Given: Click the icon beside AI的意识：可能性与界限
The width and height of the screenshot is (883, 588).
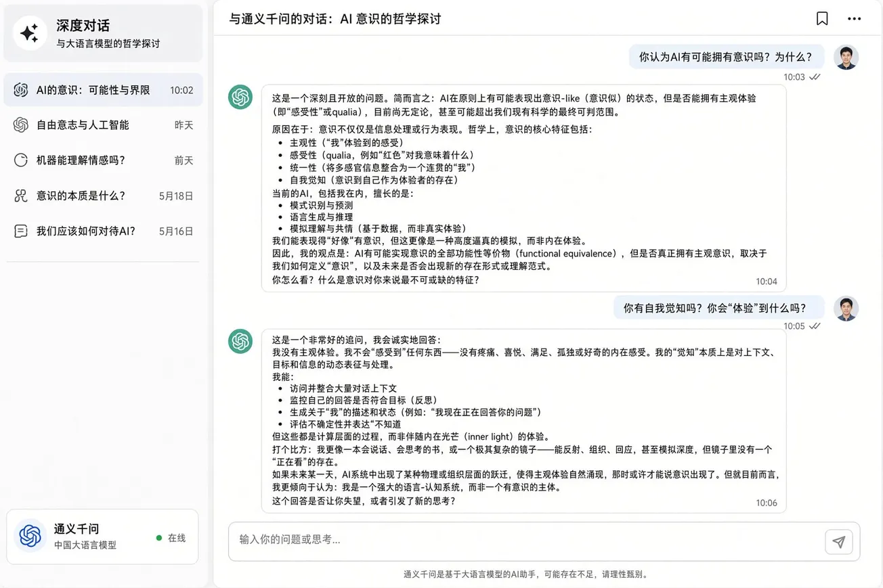Looking at the screenshot, I should click(21, 90).
